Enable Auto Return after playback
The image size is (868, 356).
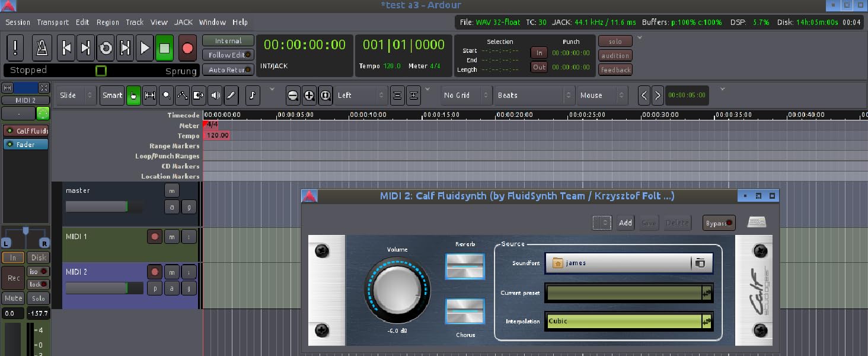point(228,69)
